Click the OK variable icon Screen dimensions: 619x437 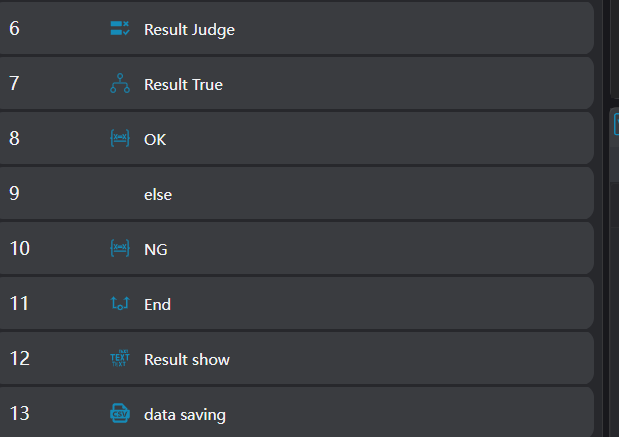click(120, 139)
